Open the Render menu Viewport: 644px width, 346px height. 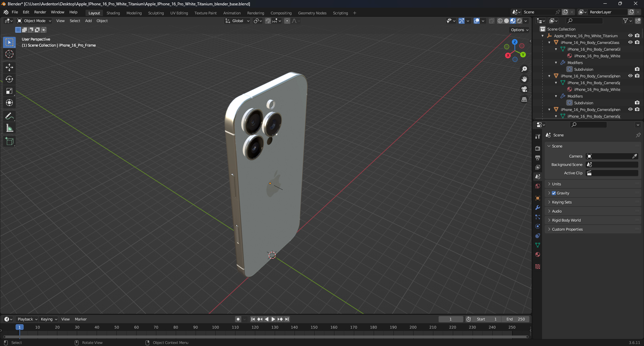pos(40,12)
